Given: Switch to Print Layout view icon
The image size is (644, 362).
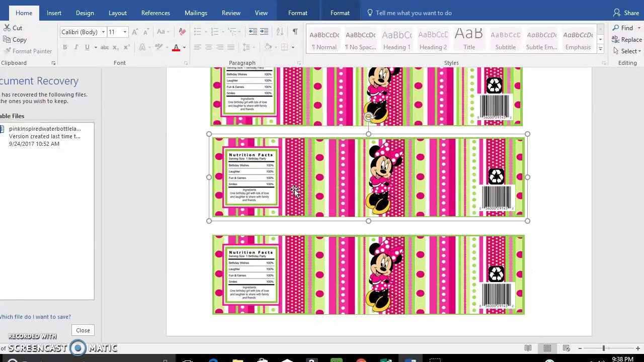Looking at the screenshot, I should click(x=547, y=348).
